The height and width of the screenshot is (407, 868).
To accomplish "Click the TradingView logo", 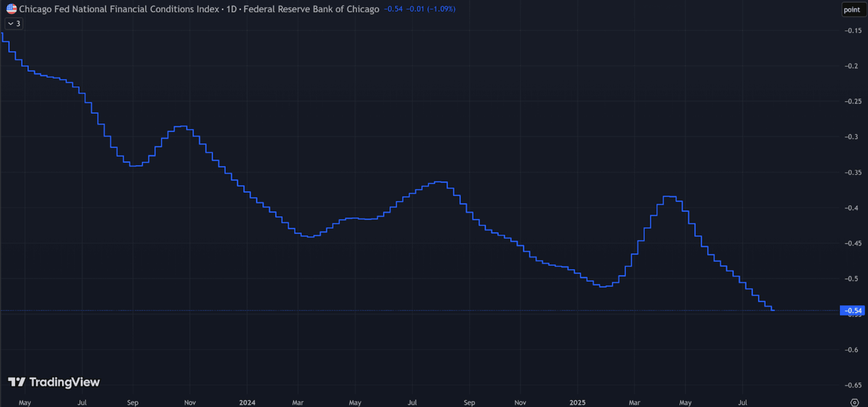I will [54, 382].
